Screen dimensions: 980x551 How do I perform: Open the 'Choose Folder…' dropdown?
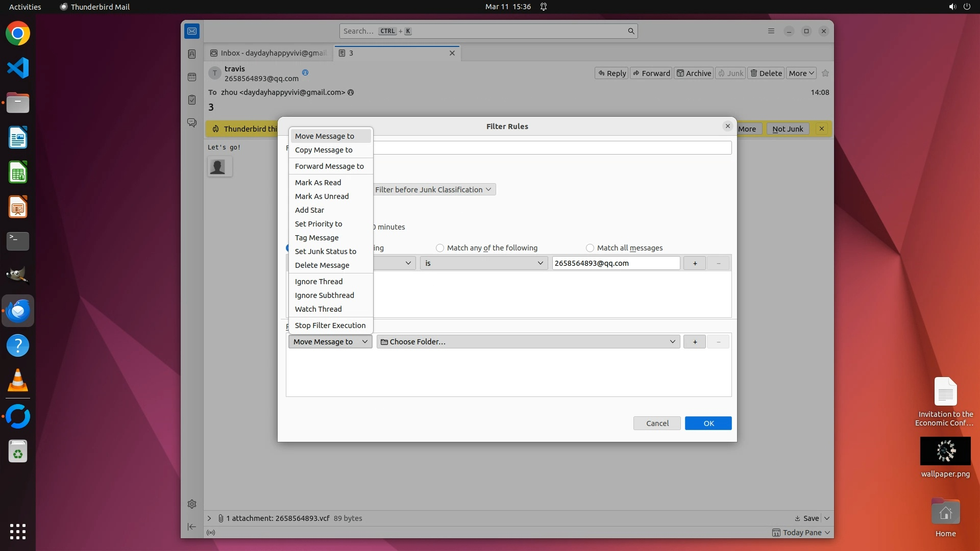click(x=528, y=342)
